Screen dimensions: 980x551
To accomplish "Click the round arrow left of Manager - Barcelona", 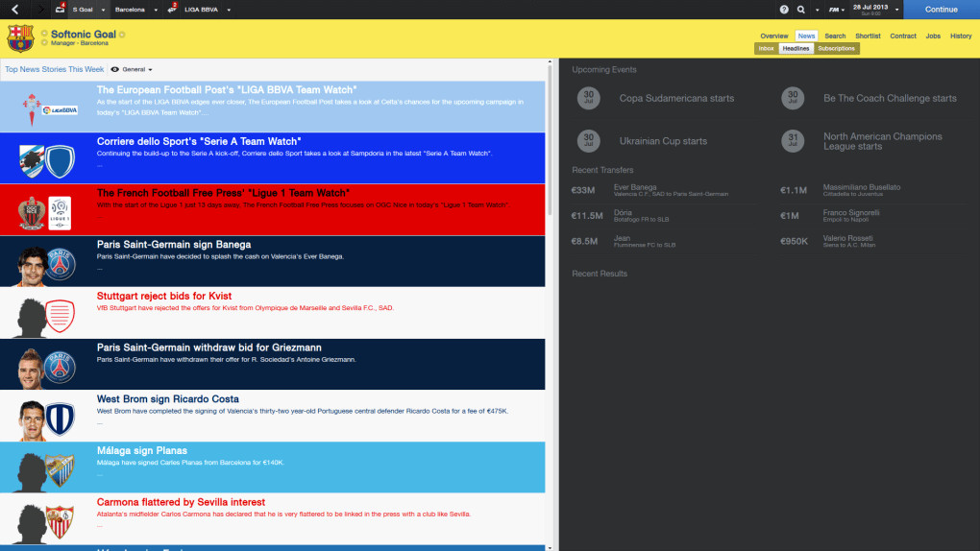I will tap(44, 43).
